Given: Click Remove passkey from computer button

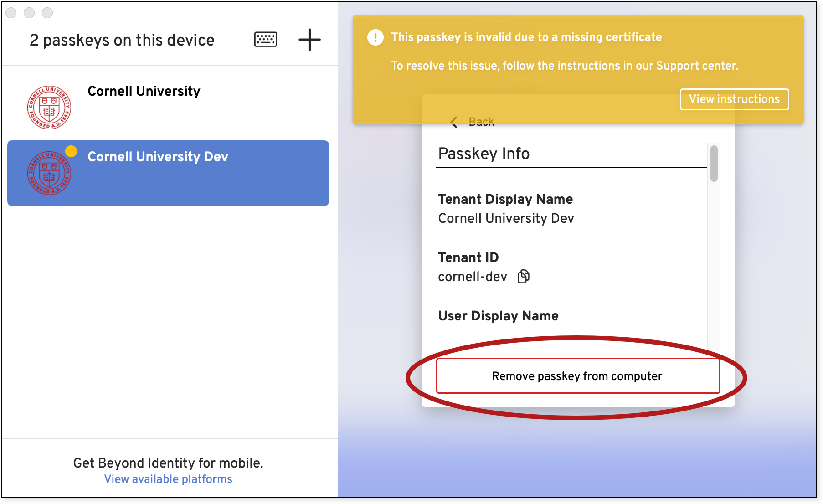Looking at the screenshot, I should (x=578, y=376).
